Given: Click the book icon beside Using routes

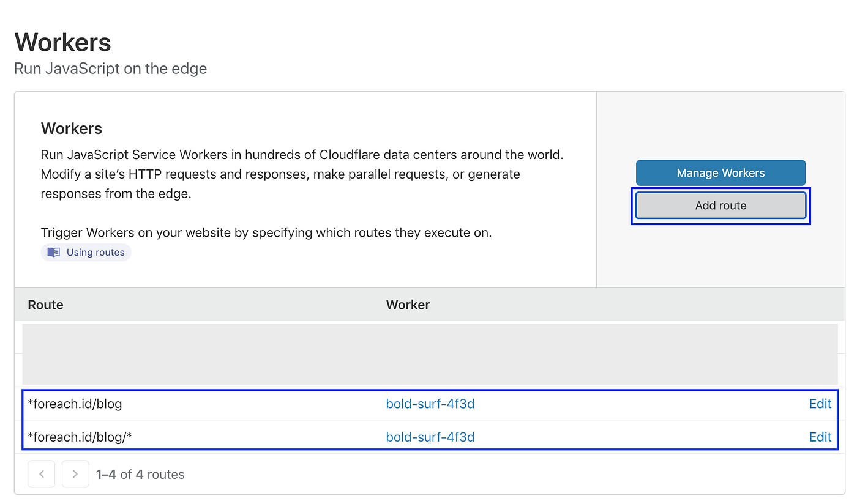Looking at the screenshot, I should pos(53,252).
